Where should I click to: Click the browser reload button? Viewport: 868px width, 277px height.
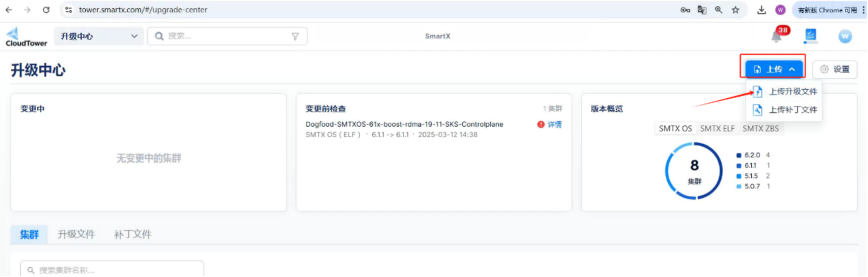tap(46, 10)
